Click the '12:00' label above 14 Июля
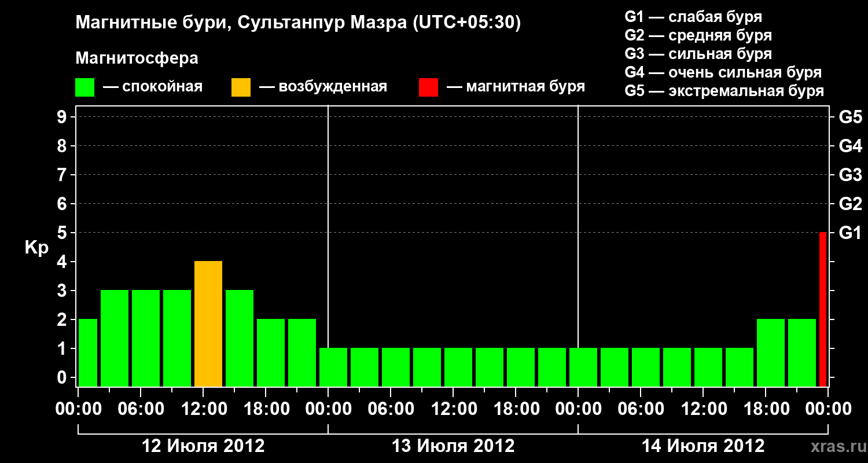868x463 pixels. (703, 409)
